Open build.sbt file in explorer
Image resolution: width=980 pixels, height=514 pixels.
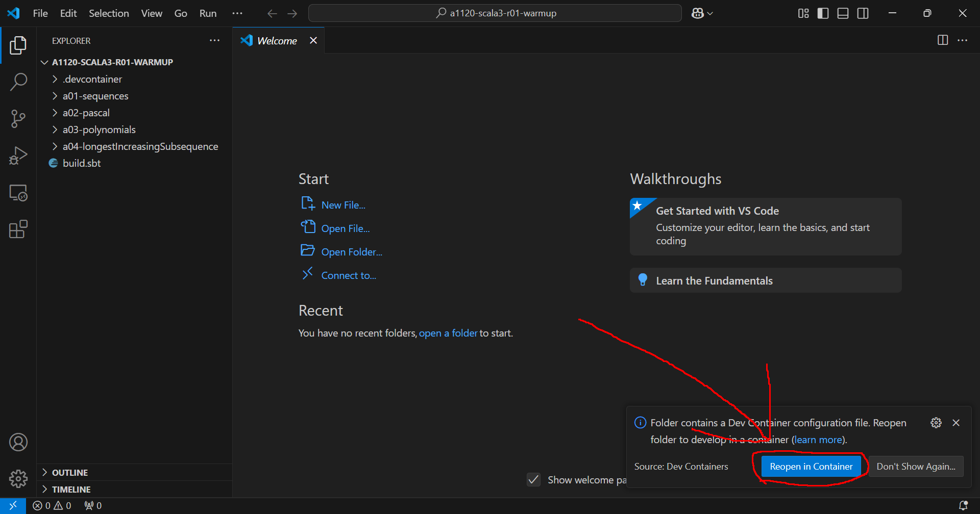[x=82, y=163]
